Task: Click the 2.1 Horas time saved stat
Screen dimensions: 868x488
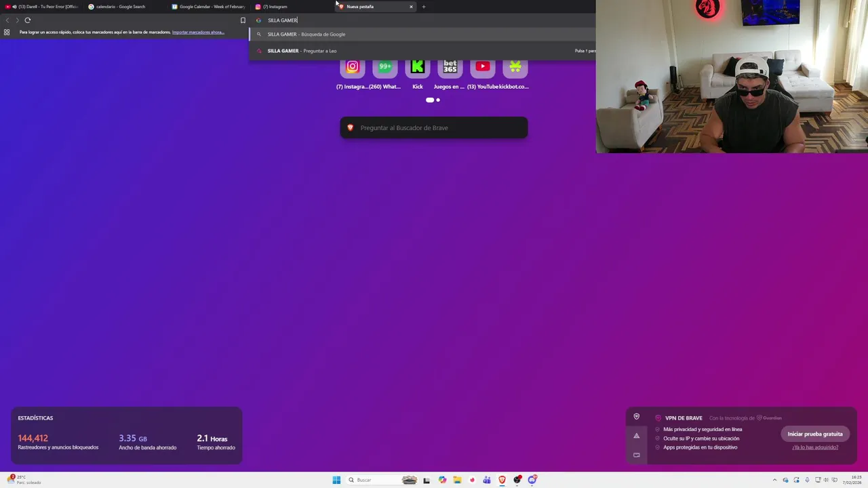Action: pos(216,443)
